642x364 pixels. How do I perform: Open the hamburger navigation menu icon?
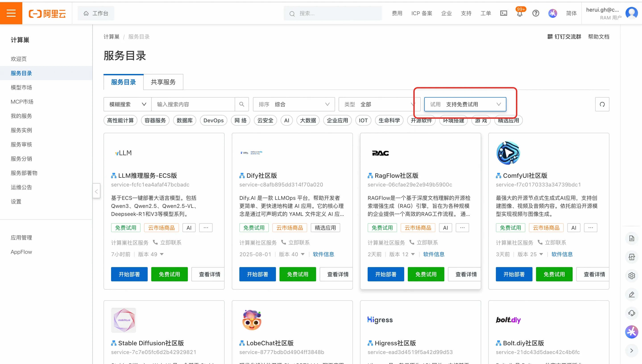click(11, 13)
